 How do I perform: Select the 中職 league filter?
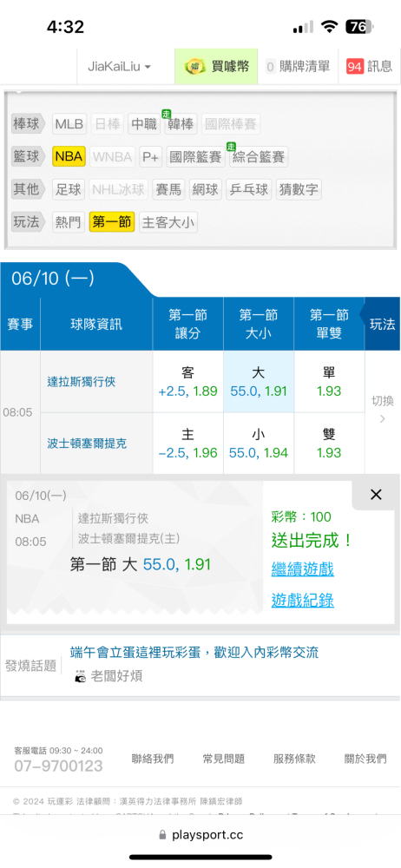pyautogui.click(x=144, y=124)
